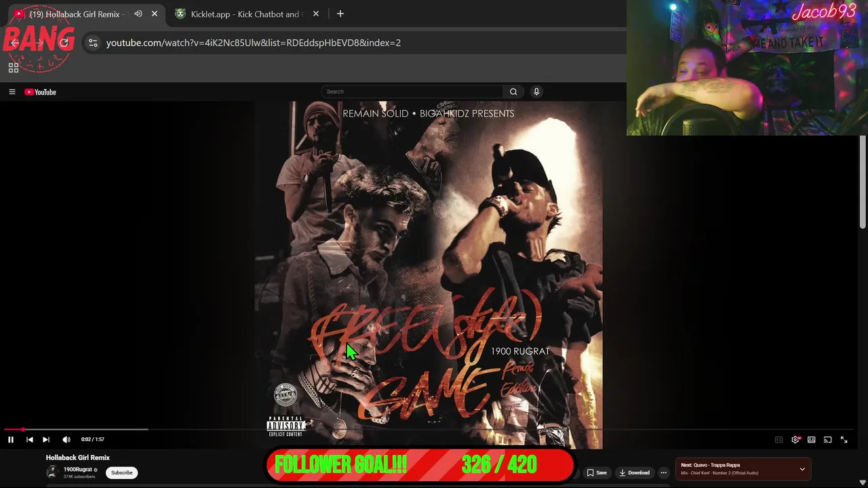Mute the YouTube player volume
Screen dimensions: 868x488
pyautogui.click(x=66, y=439)
